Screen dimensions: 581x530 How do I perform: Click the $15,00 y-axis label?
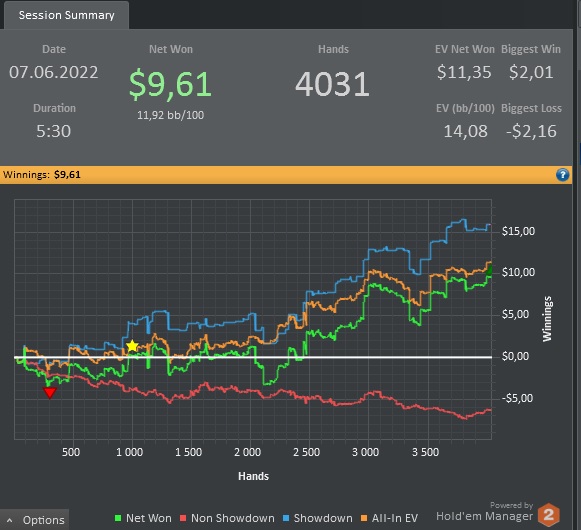[518, 231]
